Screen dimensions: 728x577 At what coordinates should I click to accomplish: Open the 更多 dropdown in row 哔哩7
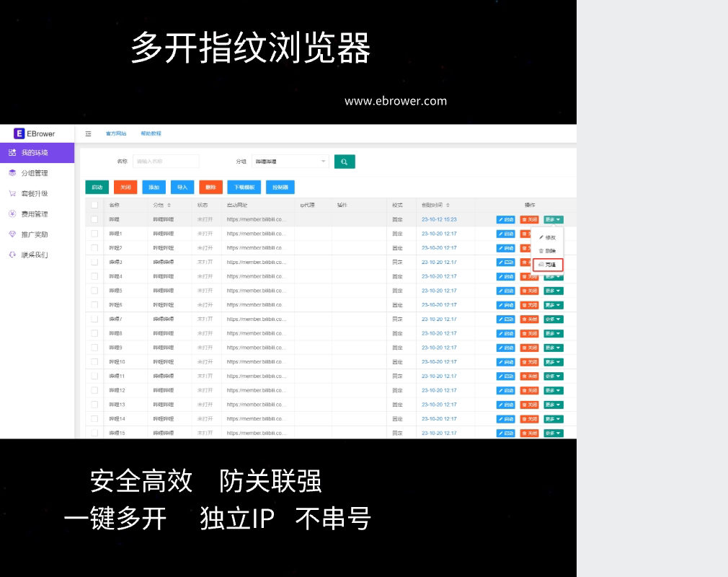click(554, 320)
